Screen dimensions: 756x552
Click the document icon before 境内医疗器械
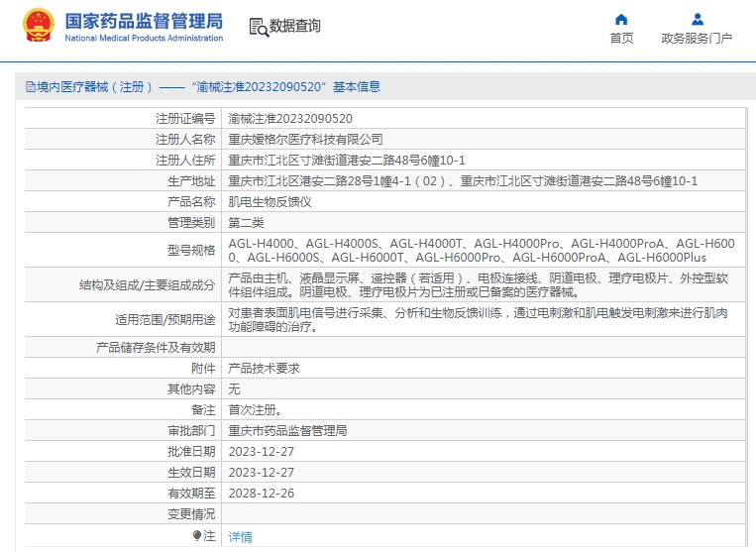[x=29, y=87]
